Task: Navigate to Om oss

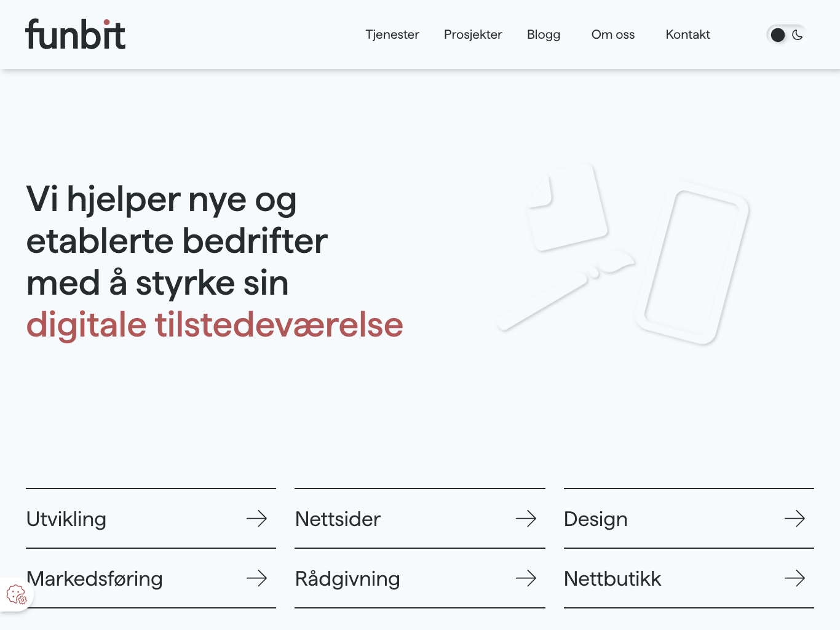Action: coord(612,35)
